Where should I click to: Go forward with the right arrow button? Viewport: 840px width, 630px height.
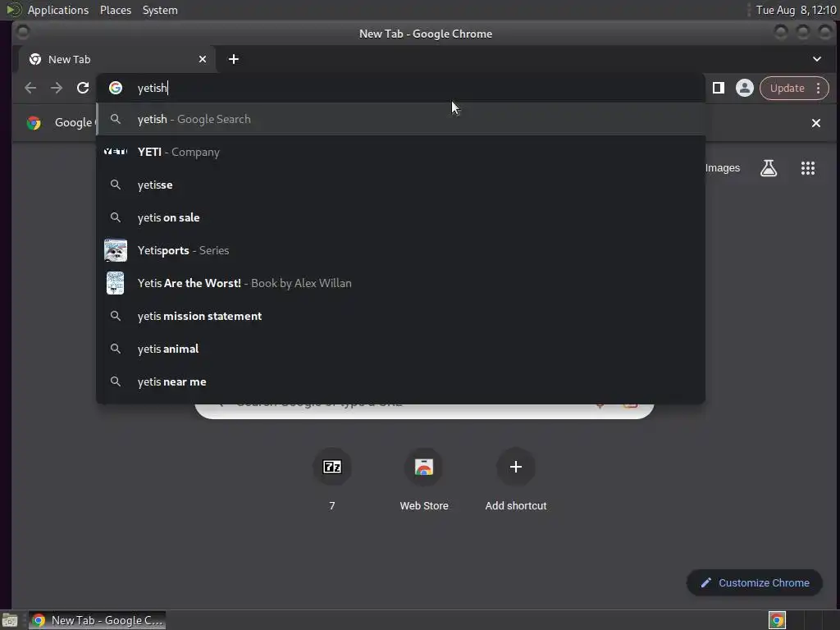point(57,88)
